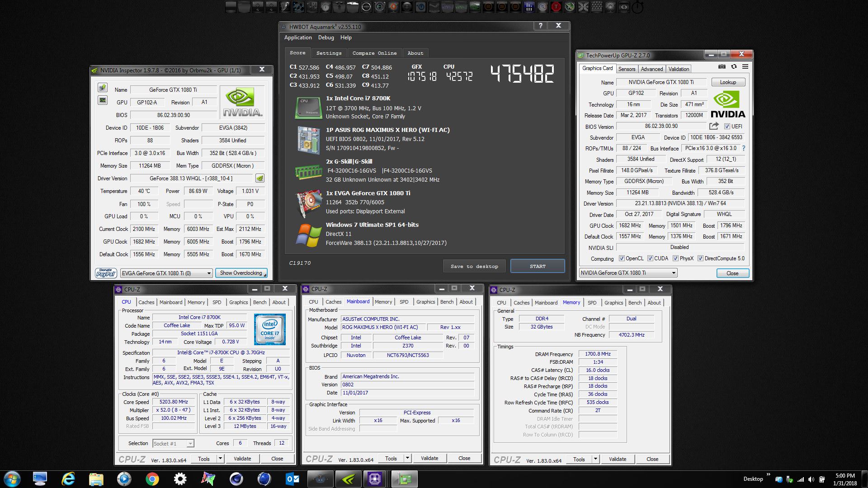Expand Tools dropdown arrow in CPU-Z Memory window
The image size is (868, 488).
595,459
